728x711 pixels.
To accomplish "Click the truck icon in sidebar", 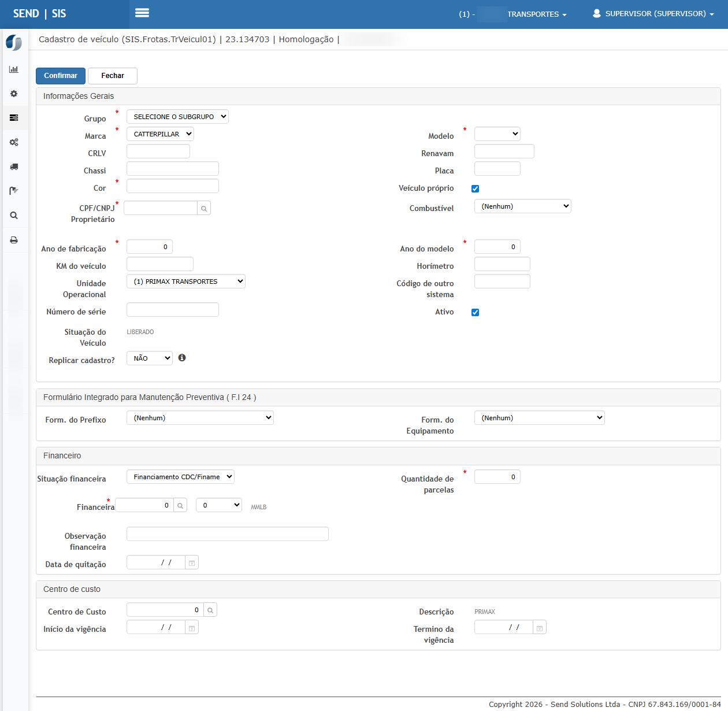I will (14, 166).
